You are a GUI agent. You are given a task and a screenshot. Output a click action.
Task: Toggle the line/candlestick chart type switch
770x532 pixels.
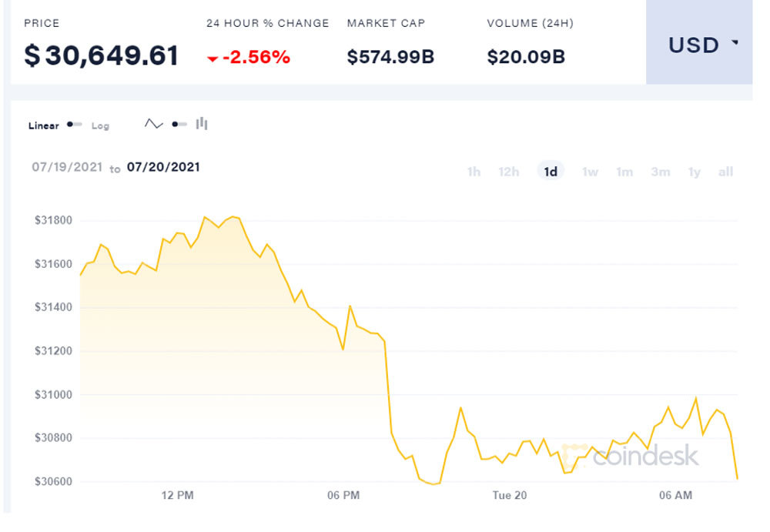(x=179, y=124)
